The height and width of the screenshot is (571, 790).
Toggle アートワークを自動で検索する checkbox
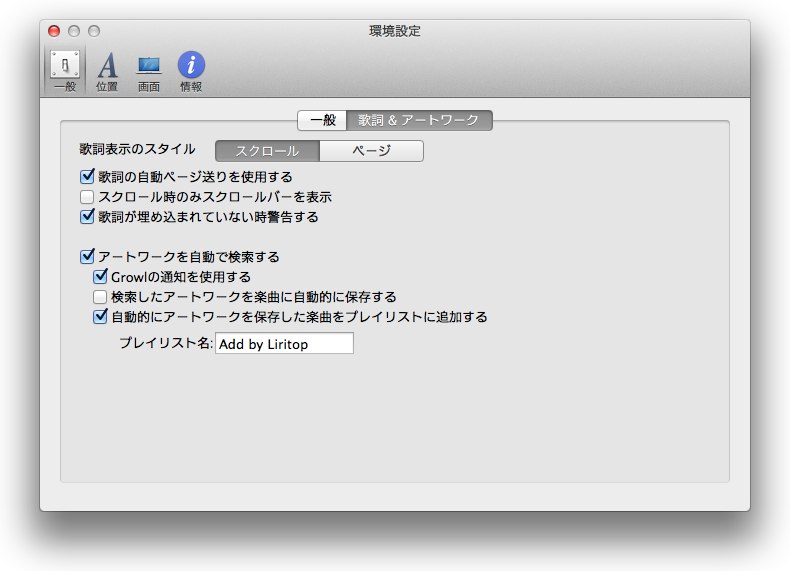[x=87, y=257]
